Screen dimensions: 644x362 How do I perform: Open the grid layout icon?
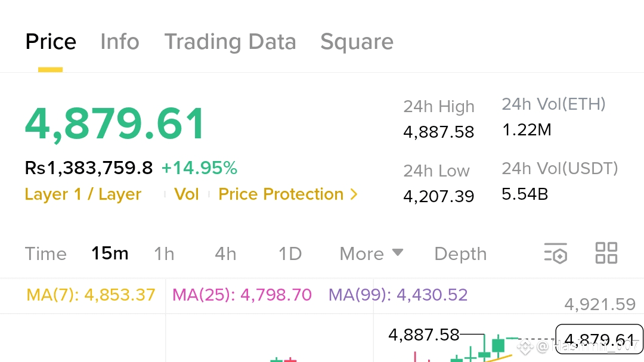coord(606,253)
